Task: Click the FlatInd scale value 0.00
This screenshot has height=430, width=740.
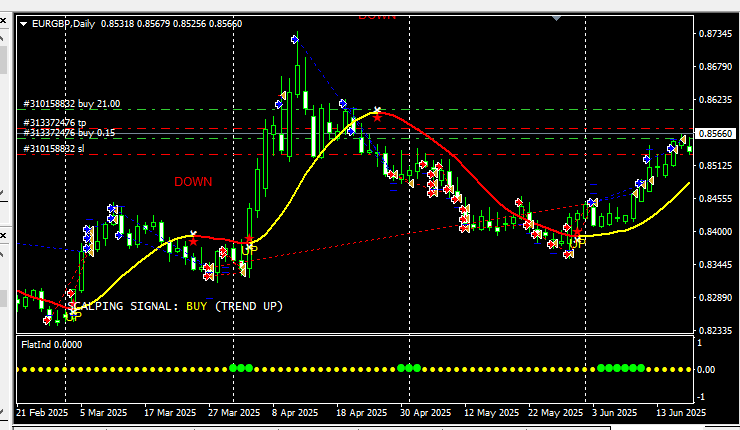Action: pos(706,370)
